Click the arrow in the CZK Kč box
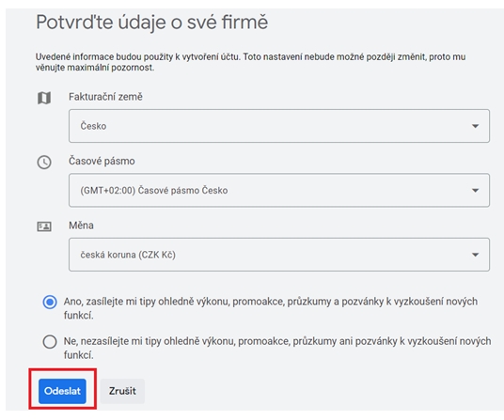504x420 pixels. (x=475, y=255)
